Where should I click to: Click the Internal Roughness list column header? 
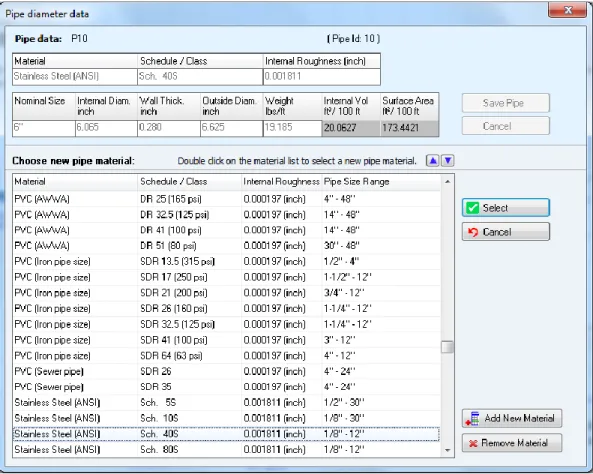tap(281, 182)
